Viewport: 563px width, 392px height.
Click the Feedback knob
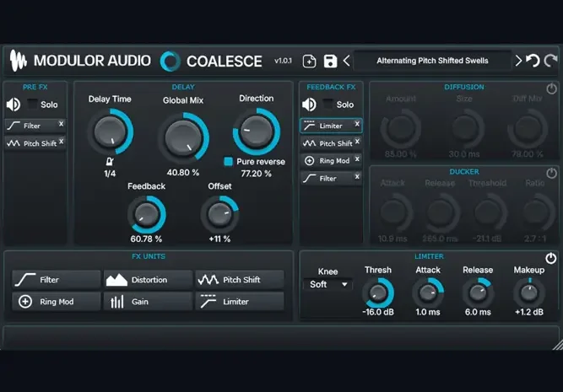[147, 214]
